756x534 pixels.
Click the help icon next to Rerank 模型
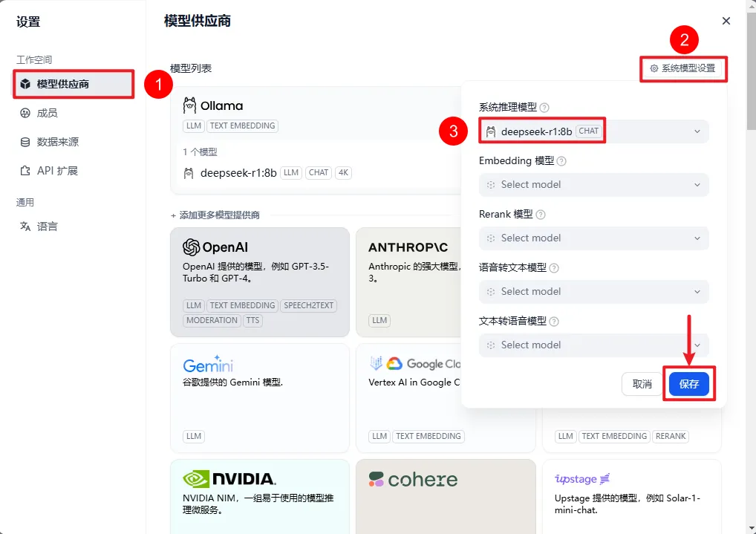tap(541, 215)
